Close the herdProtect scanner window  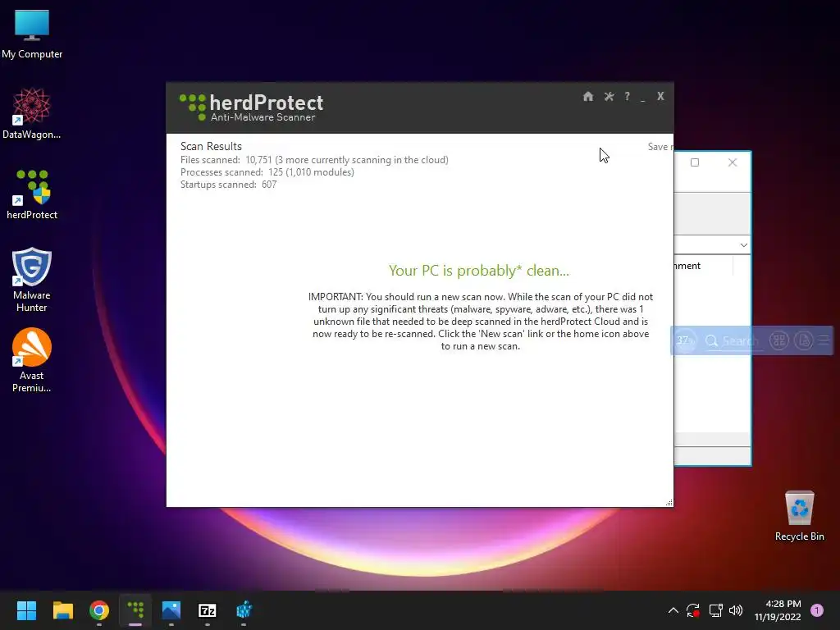(660, 96)
